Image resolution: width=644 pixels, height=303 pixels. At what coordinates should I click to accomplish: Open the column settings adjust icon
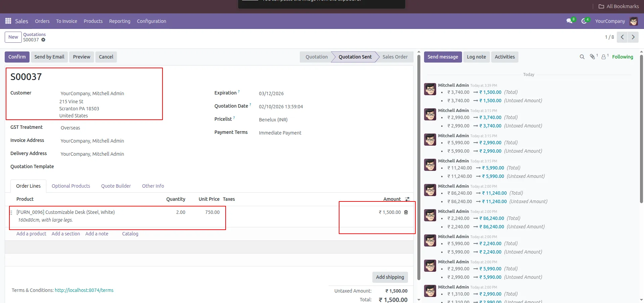(x=407, y=199)
